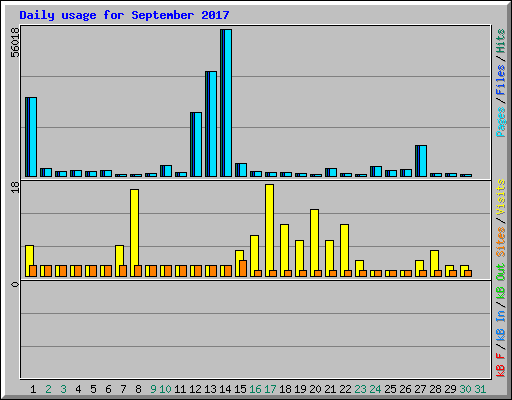Image resolution: width=512 pixels, height=400 pixels.
Task: Click the 'Files' legend label
Action: point(501,79)
